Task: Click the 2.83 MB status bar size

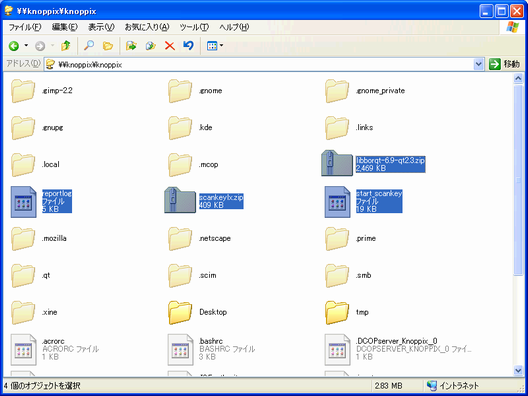Action: [388, 386]
